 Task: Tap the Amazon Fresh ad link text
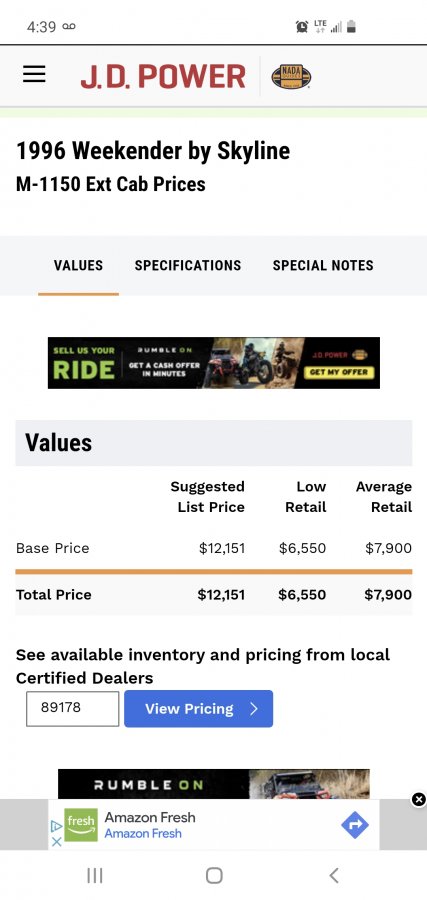click(150, 825)
